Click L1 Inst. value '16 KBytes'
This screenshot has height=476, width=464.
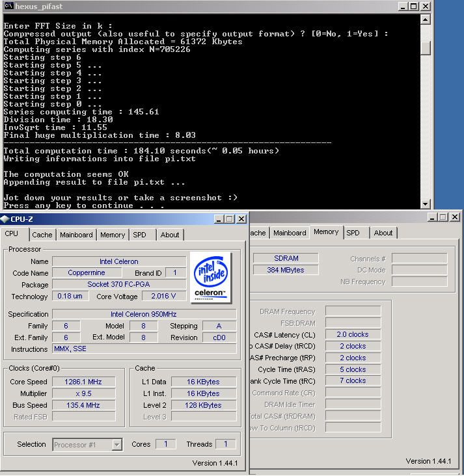point(203,393)
